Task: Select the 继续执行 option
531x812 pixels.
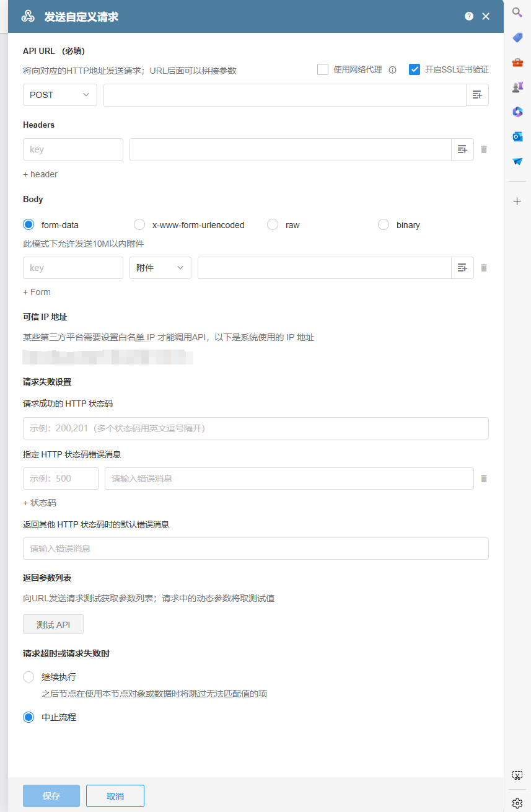Action: tap(28, 677)
